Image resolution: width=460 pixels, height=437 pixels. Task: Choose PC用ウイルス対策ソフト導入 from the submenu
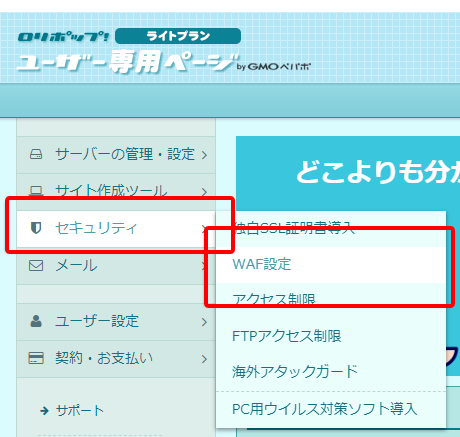331,409
